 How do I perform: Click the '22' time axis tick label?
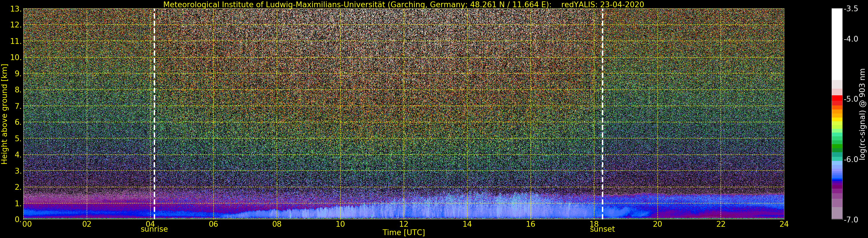[x=721, y=224]
